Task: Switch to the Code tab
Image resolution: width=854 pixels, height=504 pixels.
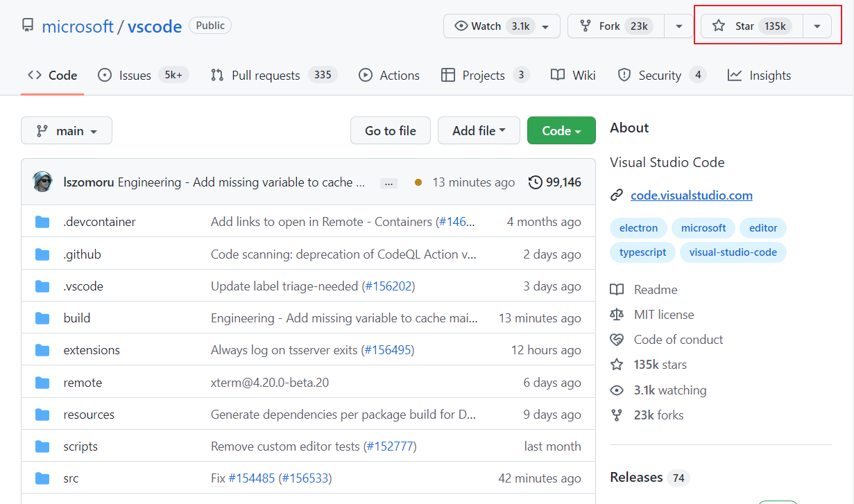Action: click(x=53, y=76)
